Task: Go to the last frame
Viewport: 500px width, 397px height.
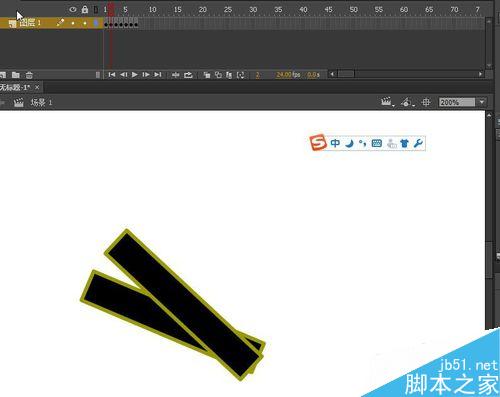Action: tap(158, 75)
